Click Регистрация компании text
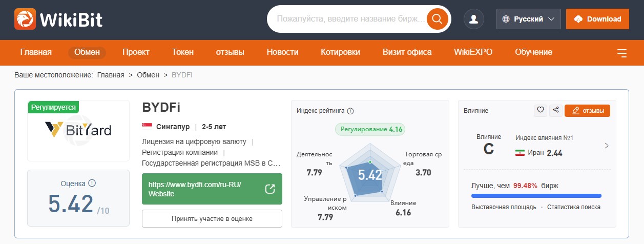This screenshot has width=644, height=244. 180,152
